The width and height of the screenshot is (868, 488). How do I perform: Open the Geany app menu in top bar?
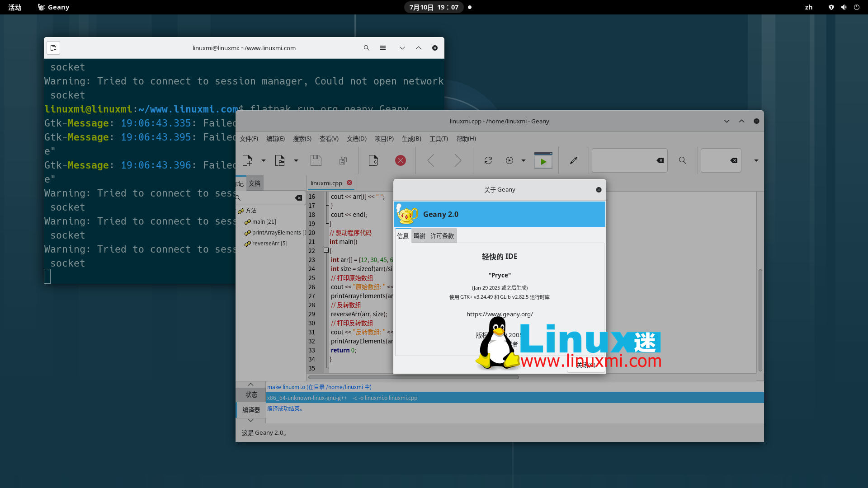[x=54, y=7]
